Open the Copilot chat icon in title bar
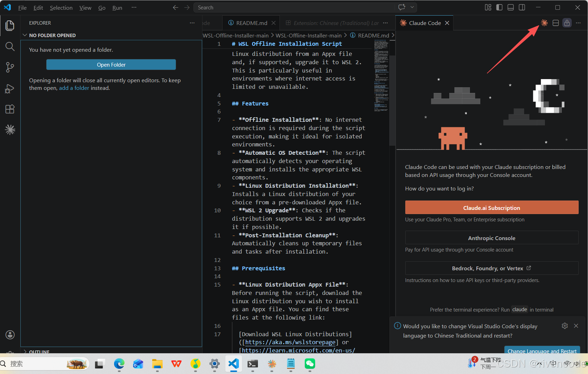This screenshot has width=588, height=374. point(402,7)
